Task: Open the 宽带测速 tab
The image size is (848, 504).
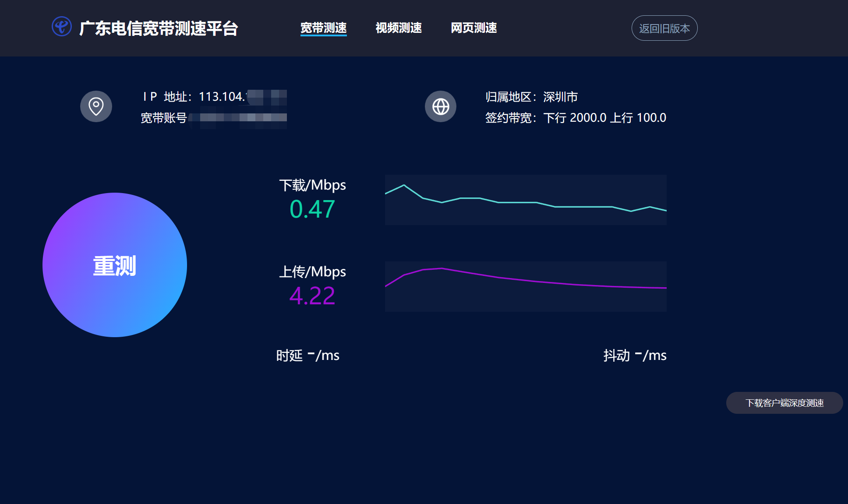Action: (x=323, y=28)
